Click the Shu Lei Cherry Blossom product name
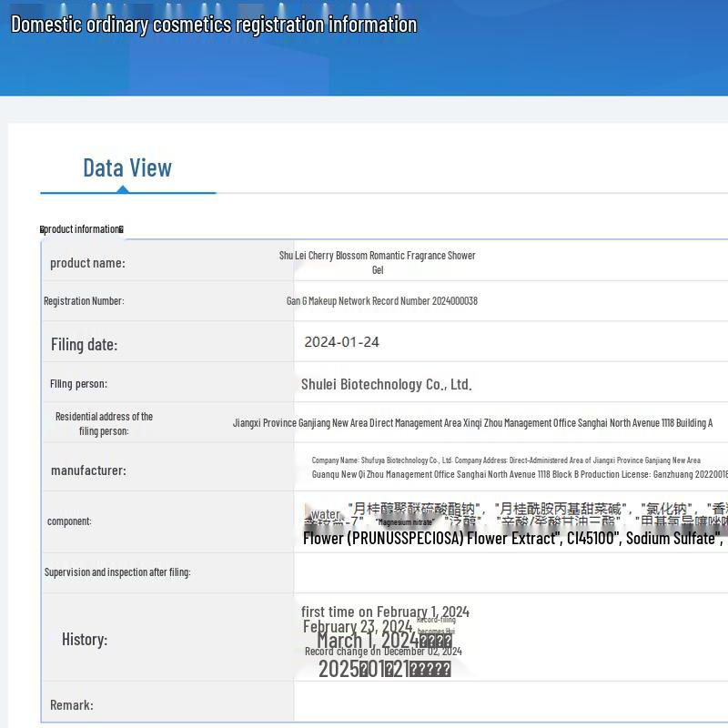728x728 pixels. coord(377,262)
